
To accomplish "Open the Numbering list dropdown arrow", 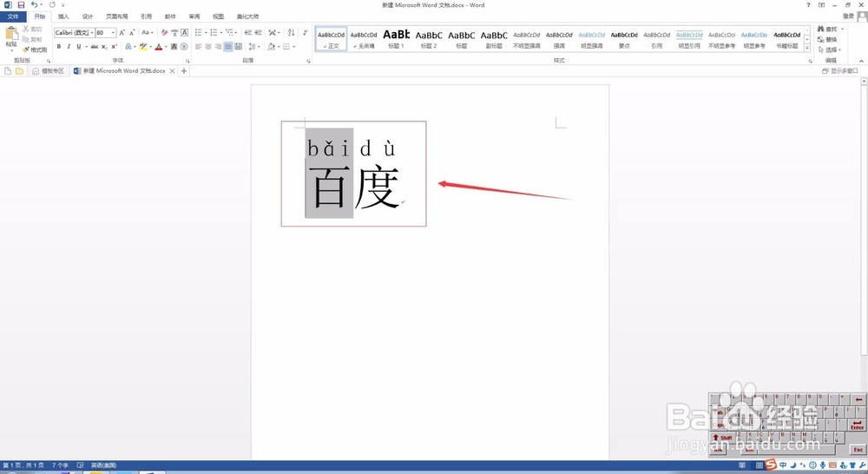I will 221,33.
